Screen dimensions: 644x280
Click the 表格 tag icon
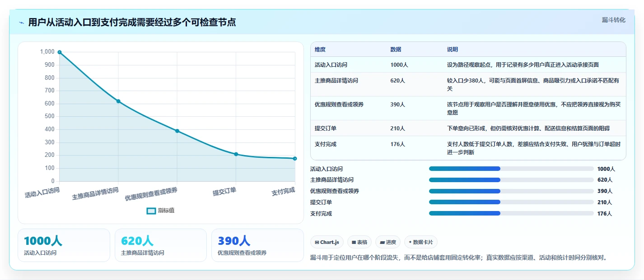354,243
